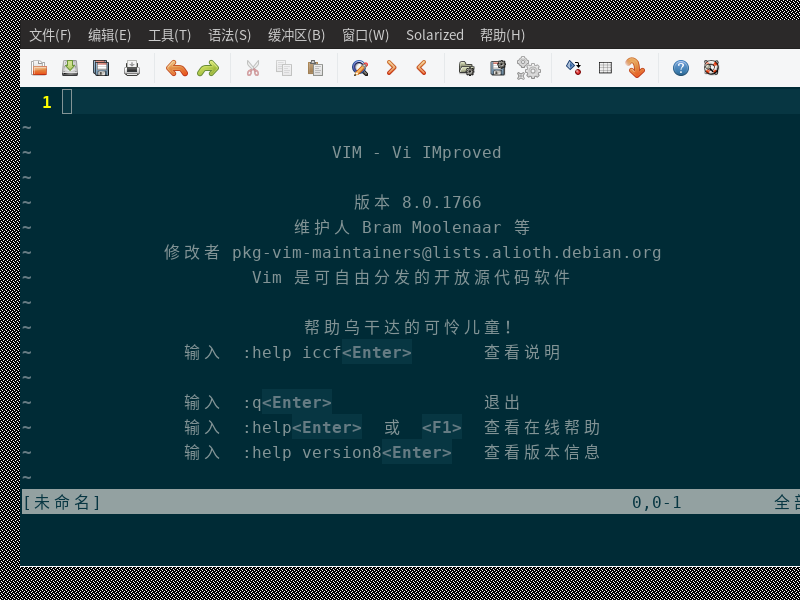Click the Load session folder icon
The image size is (800, 600).
click(x=466, y=68)
